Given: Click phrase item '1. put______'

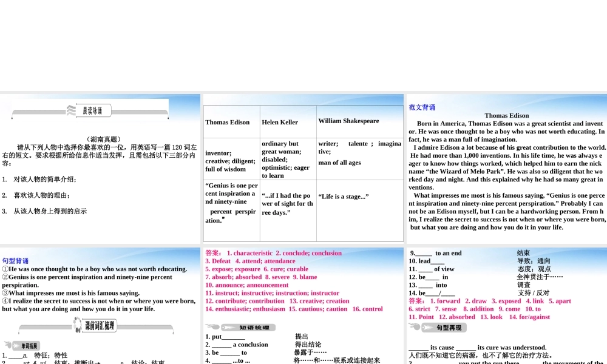Looking at the screenshot, I should coord(225,337).
